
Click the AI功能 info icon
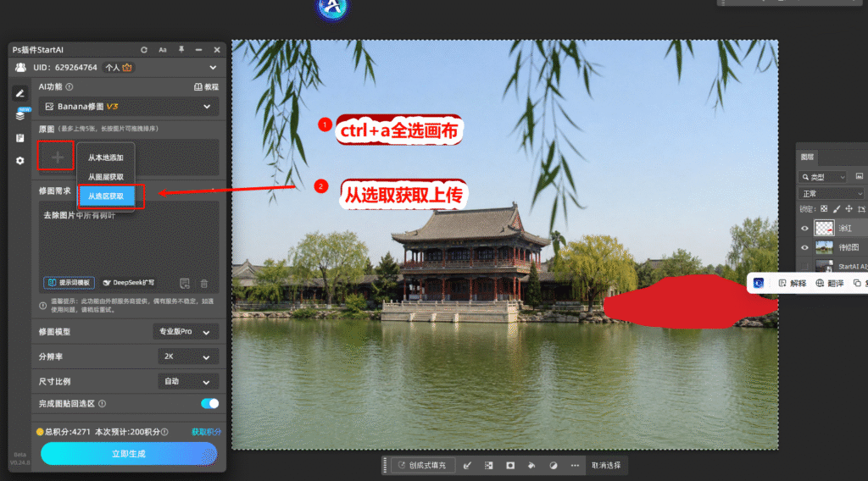70,87
